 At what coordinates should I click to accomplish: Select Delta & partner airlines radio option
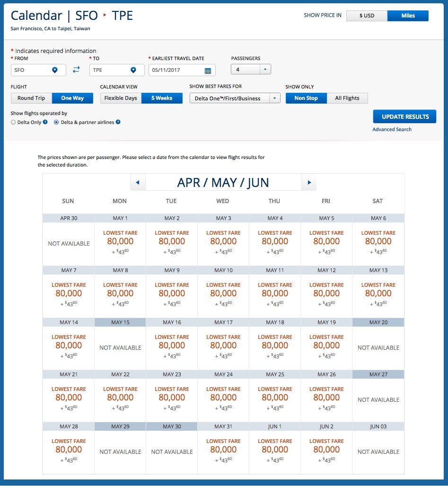[57, 122]
